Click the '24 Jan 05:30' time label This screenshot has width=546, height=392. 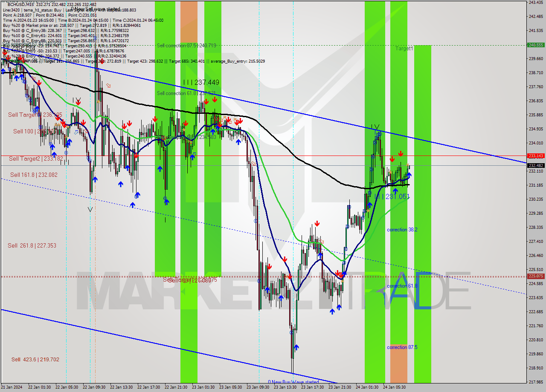394,387
